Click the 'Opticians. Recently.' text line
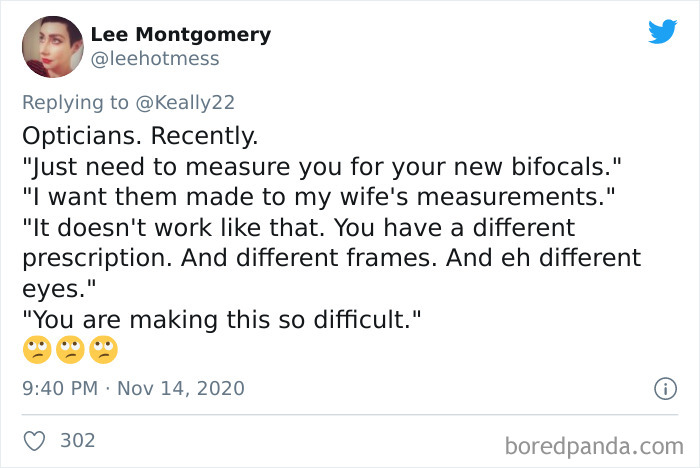Image resolution: width=700 pixels, height=468 pixels. point(140,133)
